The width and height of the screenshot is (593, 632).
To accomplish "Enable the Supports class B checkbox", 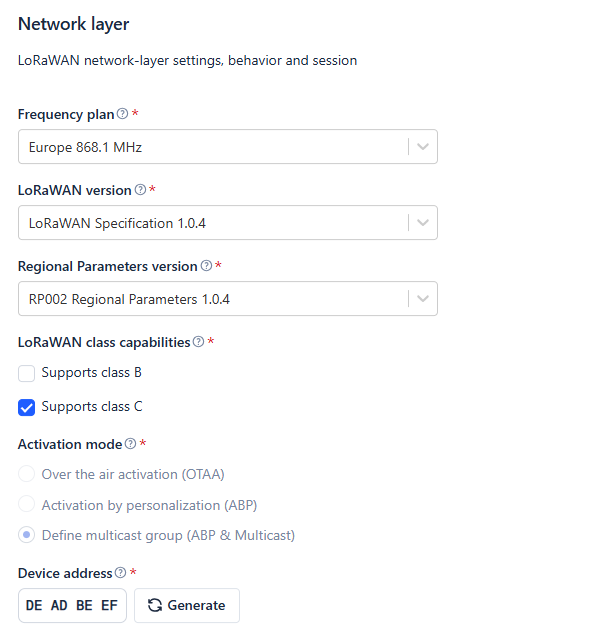I will 27,373.
